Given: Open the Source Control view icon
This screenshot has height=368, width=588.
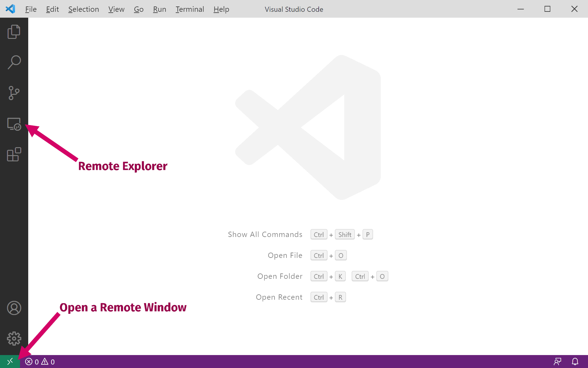Looking at the screenshot, I should pyautogui.click(x=14, y=93).
